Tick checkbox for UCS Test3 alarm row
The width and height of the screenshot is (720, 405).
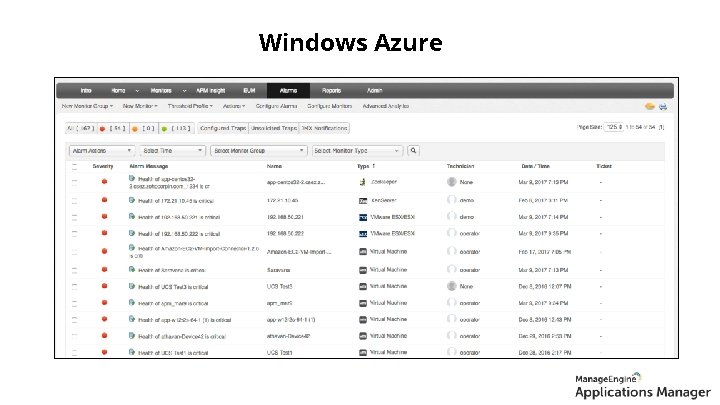(x=74, y=287)
